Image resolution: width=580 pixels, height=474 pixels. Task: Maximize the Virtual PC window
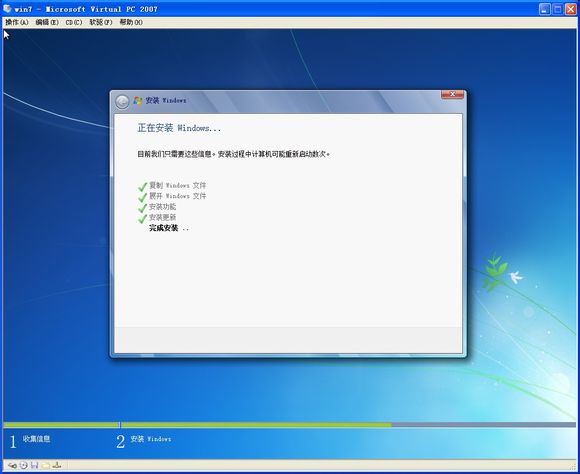click(557, 9)
